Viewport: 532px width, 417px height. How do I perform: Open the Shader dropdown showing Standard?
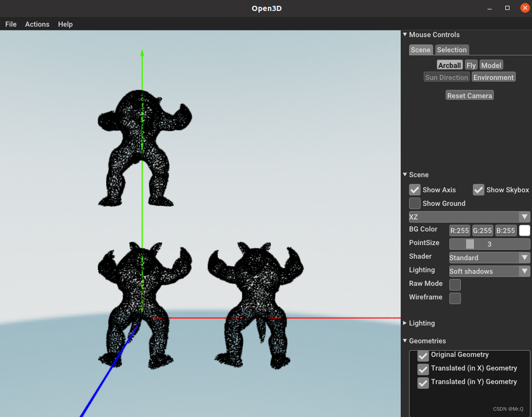pos(489,257)
